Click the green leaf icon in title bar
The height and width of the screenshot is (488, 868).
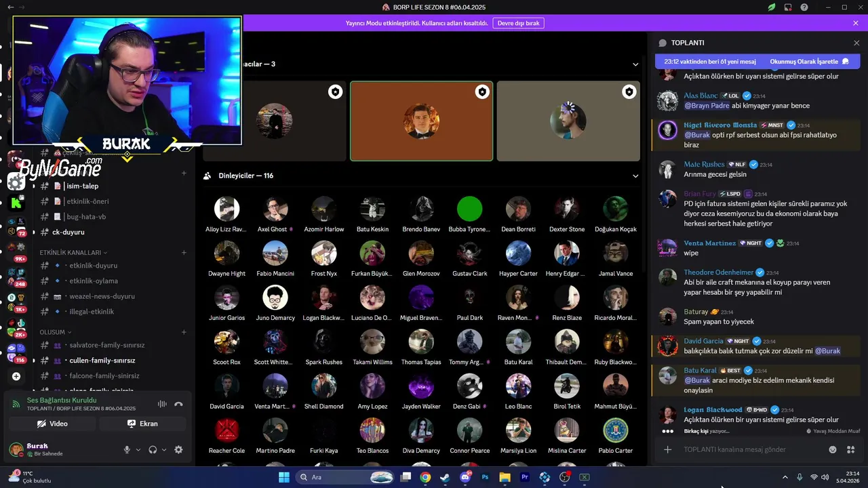(772, 7)
